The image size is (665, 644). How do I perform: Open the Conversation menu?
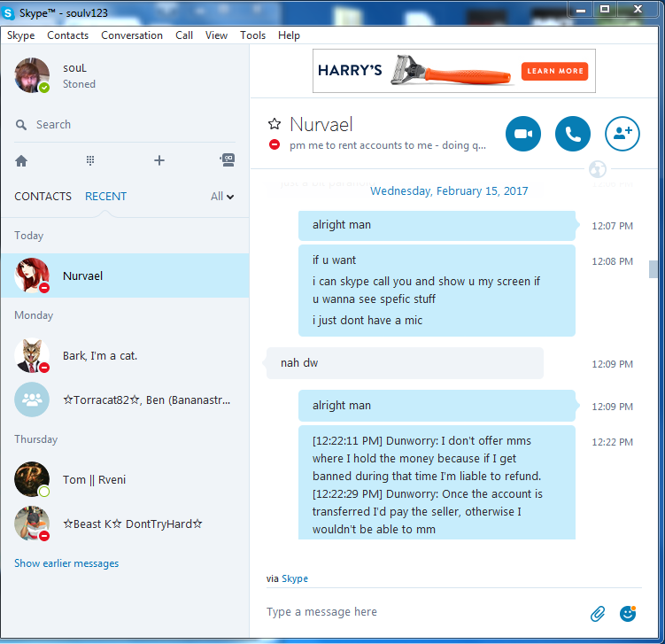pos(132,35)
